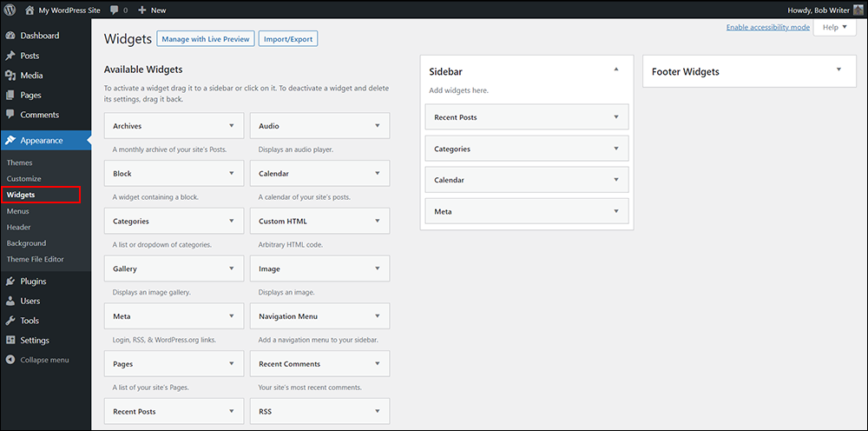The width and height of the screenshot is (868, 431).
Task: Click the Tools wrench icon
Action: [x=10, y=320]
